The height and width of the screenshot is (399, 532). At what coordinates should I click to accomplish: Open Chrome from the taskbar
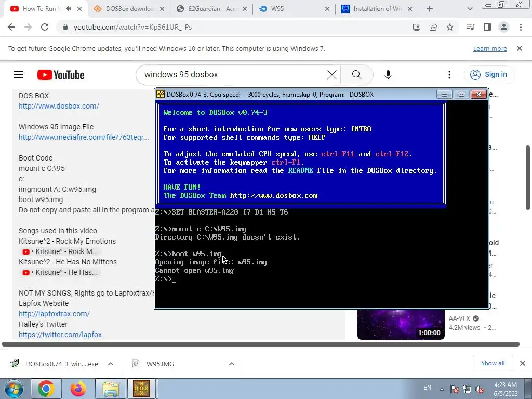(x=46, y=389)
